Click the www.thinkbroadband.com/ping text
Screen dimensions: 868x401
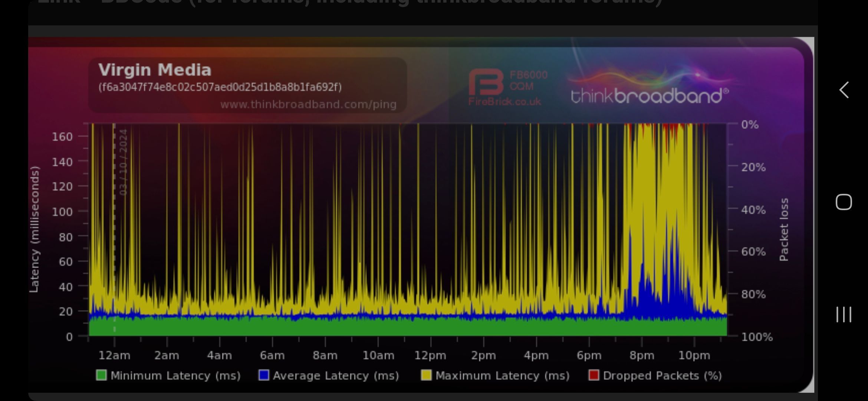click(x=308, y=104)
